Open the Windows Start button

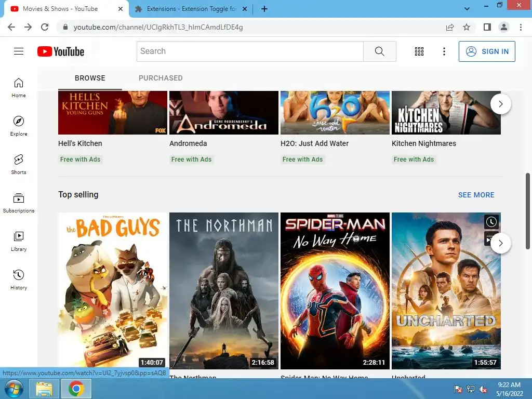tap(14, 389)
